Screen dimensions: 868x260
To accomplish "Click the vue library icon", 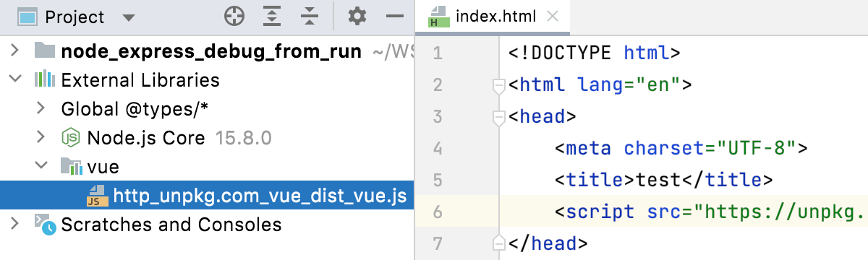I will point(71,167).
